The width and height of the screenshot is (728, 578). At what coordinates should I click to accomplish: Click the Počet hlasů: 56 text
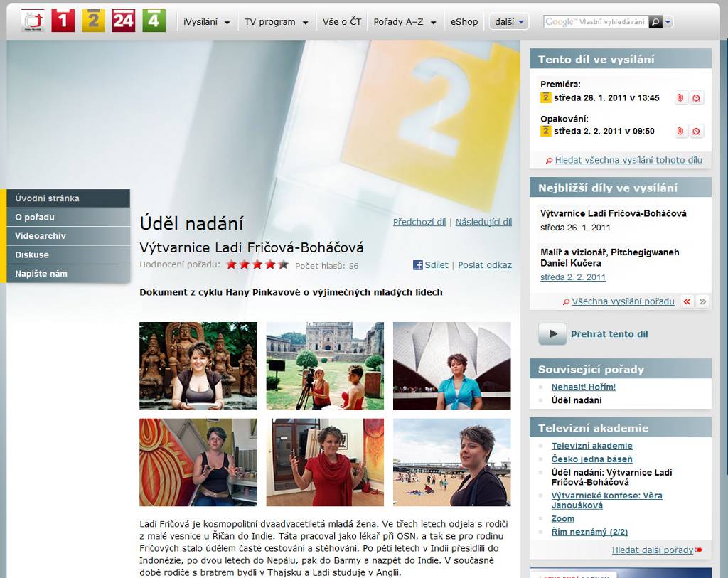327,266
